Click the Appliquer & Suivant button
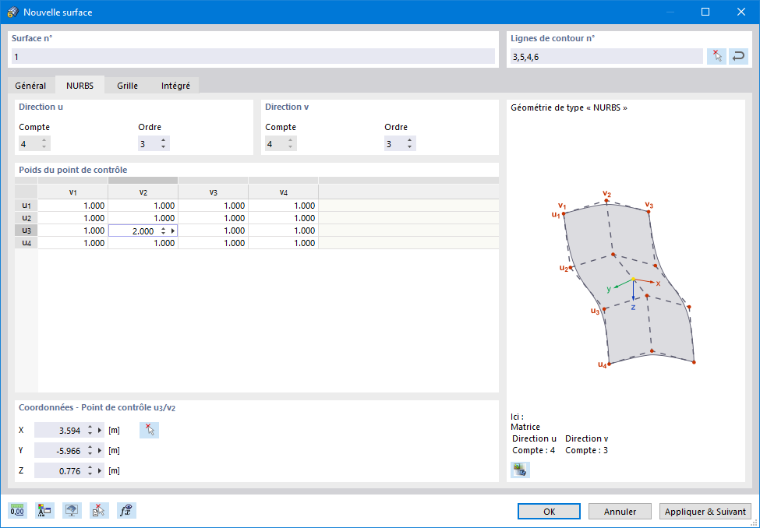760x528 pixels. point(705,512)
